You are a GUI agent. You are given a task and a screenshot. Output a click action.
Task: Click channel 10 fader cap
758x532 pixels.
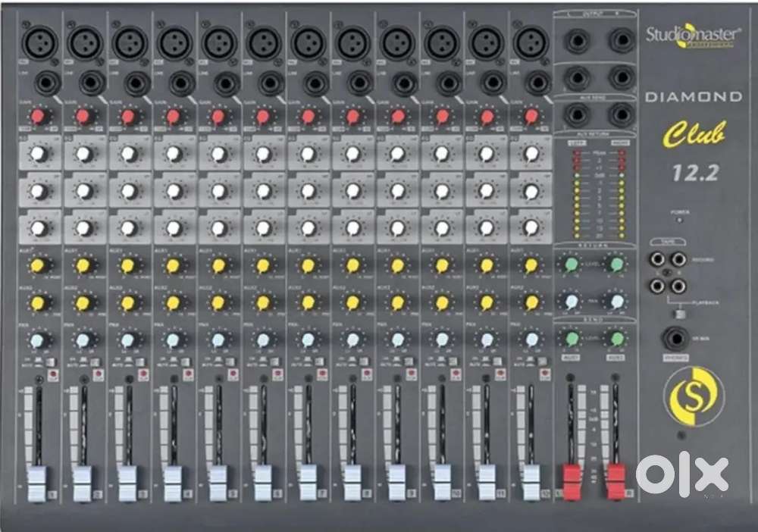(443, 483)
